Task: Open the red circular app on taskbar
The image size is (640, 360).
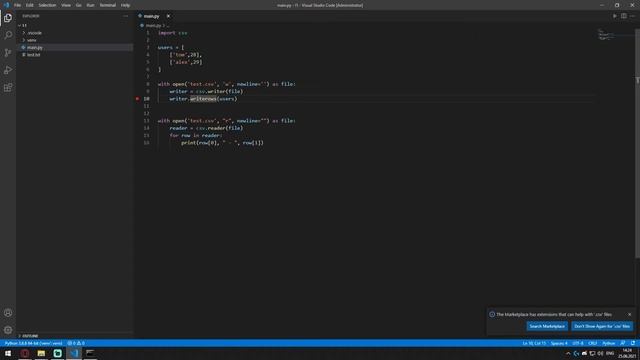Action: tap(25, 353)
